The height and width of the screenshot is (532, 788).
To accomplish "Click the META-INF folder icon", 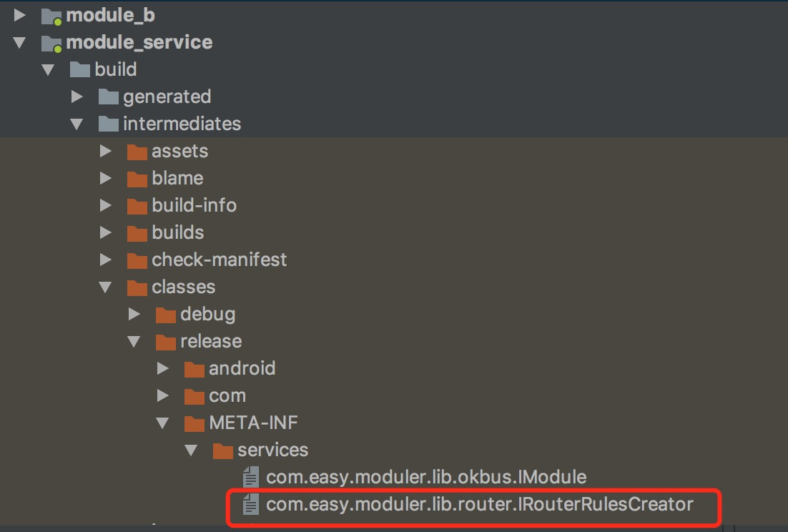I will (194, 423).
